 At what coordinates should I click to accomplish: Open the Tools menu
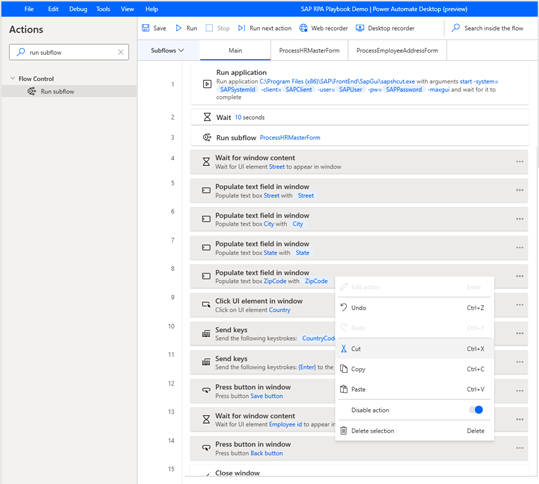[x=103, y=9]
